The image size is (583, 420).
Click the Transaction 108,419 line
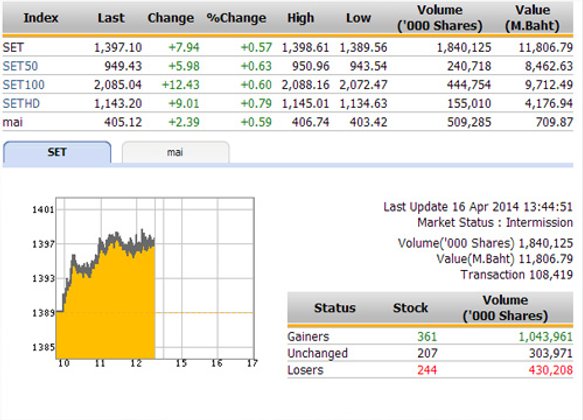(516, 275)
